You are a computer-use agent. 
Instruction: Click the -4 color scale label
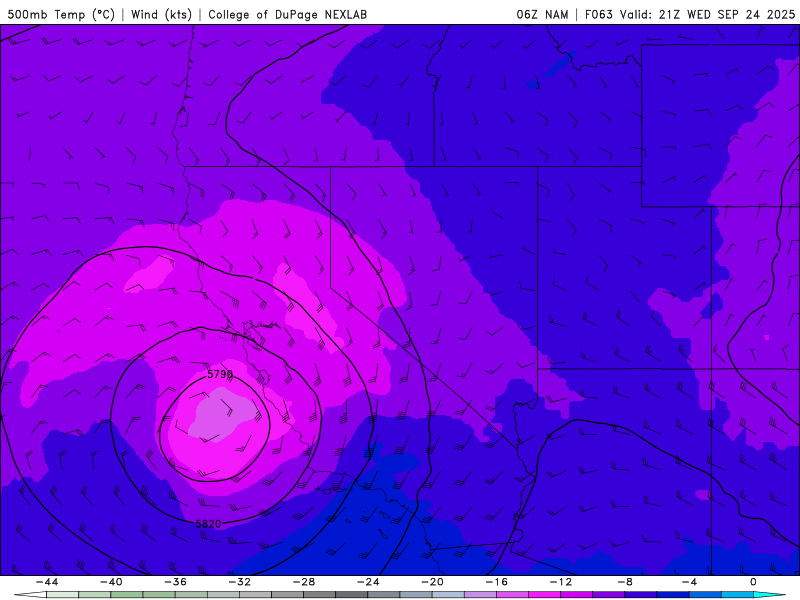(689, 582)
